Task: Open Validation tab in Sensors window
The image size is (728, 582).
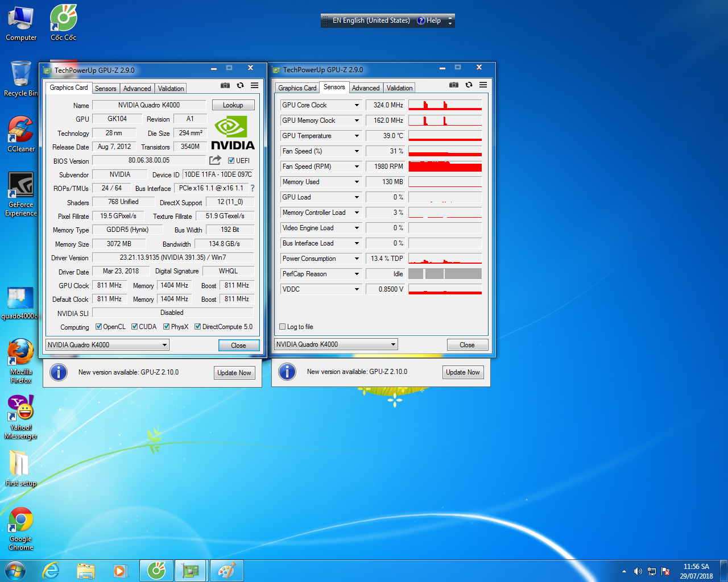Action: (399, 88)
